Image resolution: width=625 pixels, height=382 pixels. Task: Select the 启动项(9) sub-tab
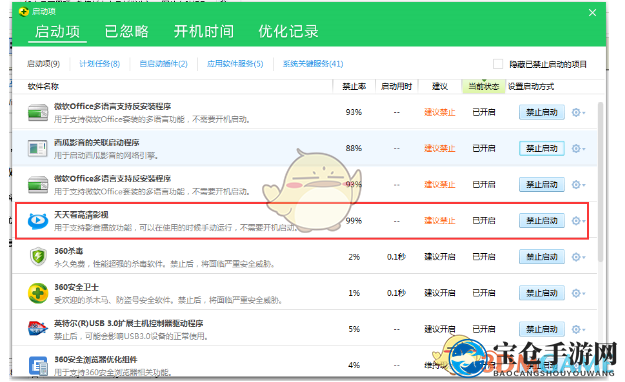point(43,64)
